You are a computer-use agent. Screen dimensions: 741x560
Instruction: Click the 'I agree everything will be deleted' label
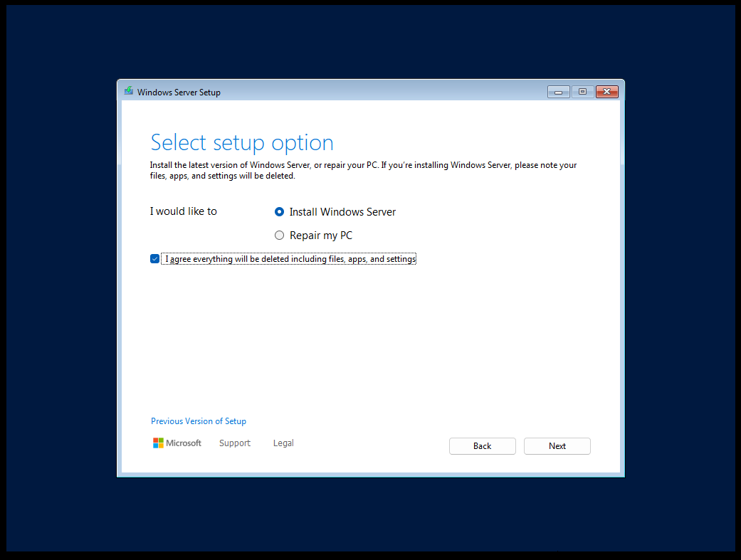[x=290, y=259]
